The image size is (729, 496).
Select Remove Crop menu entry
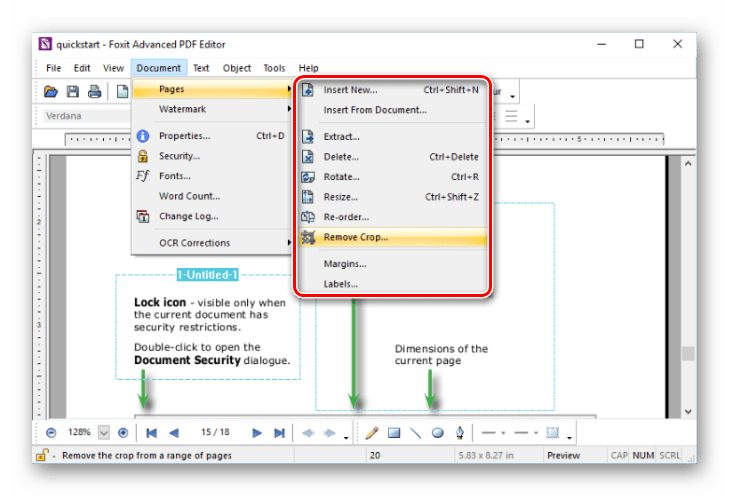[392, 237]
